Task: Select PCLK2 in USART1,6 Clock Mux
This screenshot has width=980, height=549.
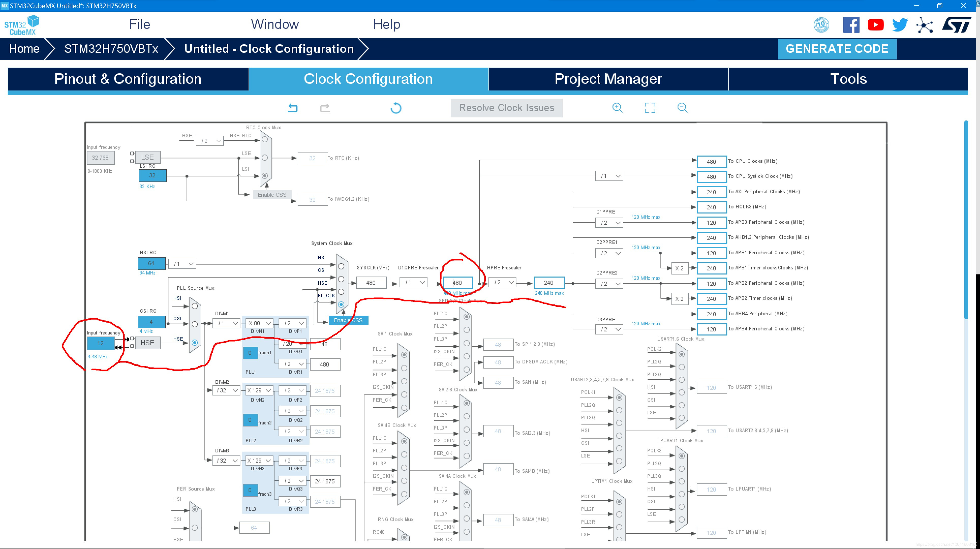Action: [682, 354]
